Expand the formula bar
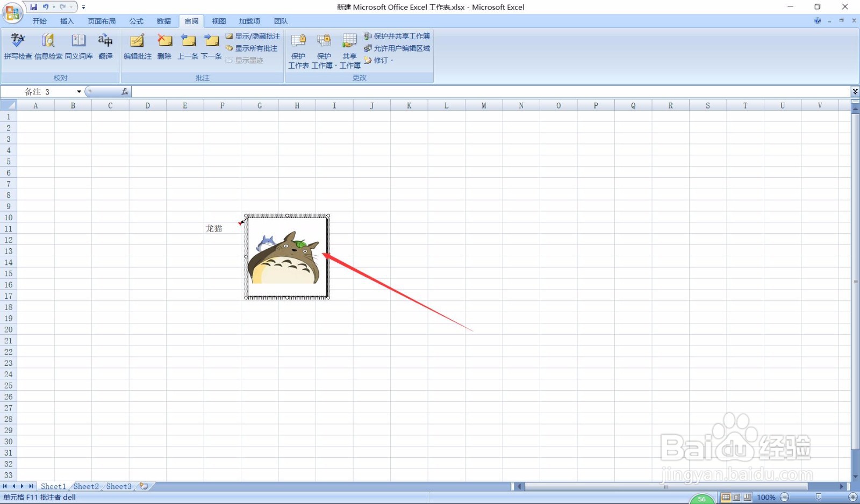Image resolution: width=860 pixels, height=504 pixels. coord(855,92)
